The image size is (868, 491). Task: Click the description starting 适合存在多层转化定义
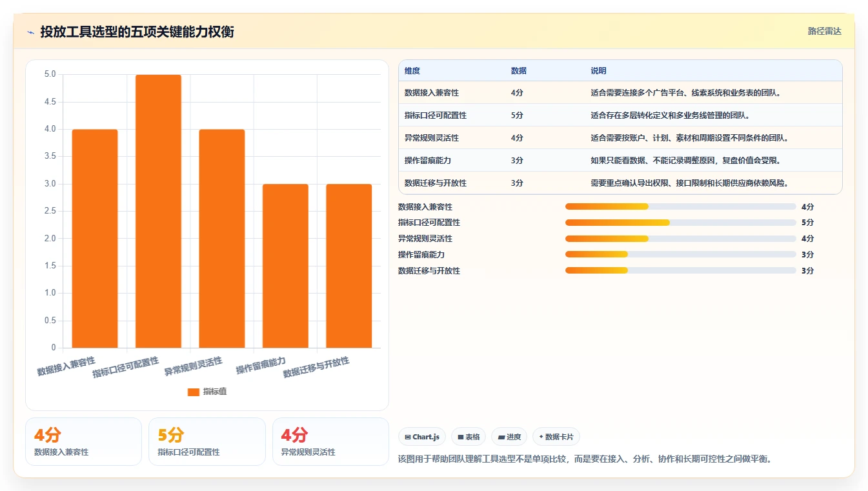671,115
